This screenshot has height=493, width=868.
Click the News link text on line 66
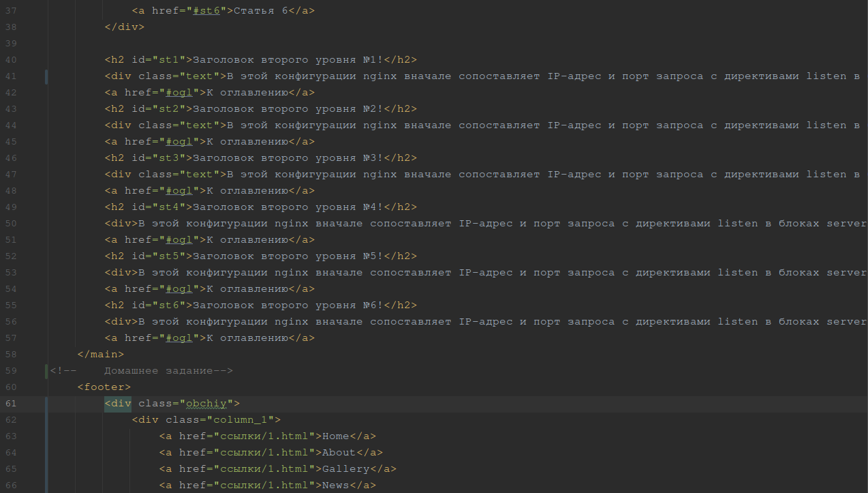335,485
